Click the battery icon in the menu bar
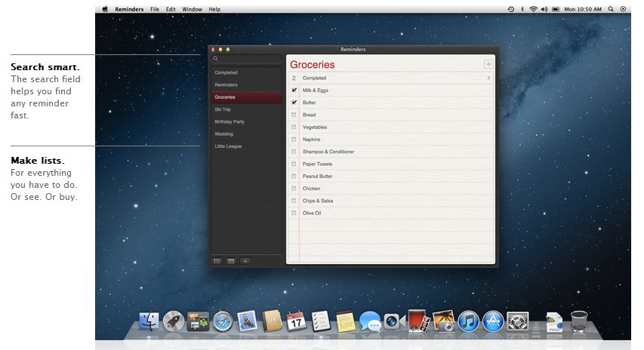The image size is (644, 350). click(556, 9)
